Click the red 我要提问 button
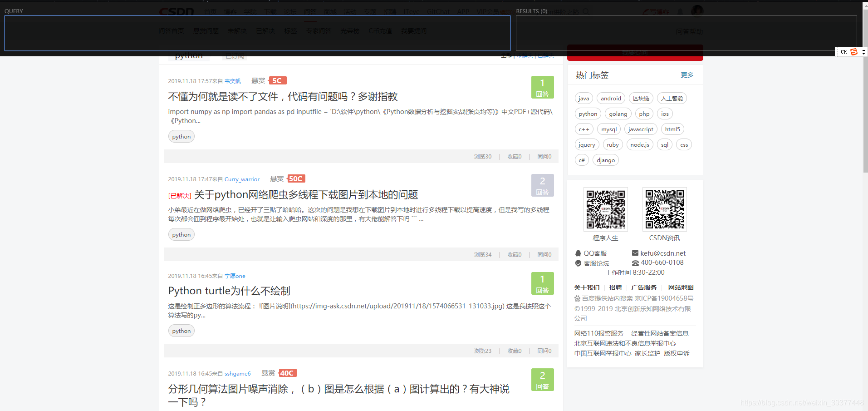This screenshot has height=411, width=868. [x=634, y=53]
